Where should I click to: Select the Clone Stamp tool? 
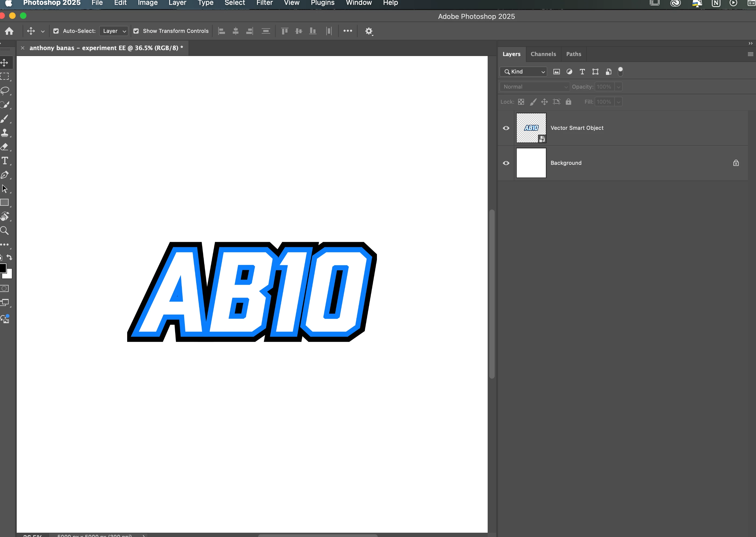(5, 133)
